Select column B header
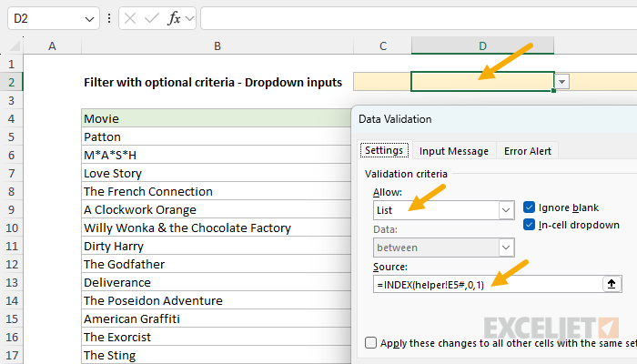637x364 pixels. pyautogui.click(x=217, y=45)
